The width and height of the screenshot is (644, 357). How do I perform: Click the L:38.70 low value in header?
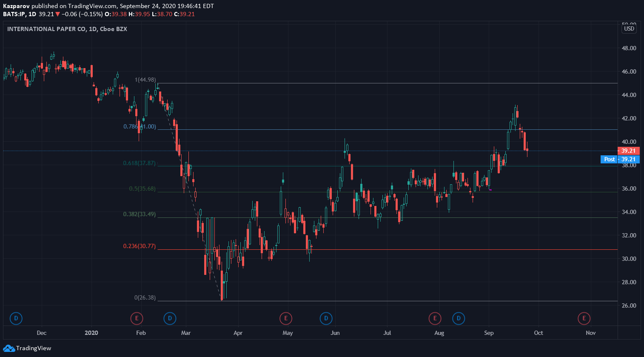[162, 14]
